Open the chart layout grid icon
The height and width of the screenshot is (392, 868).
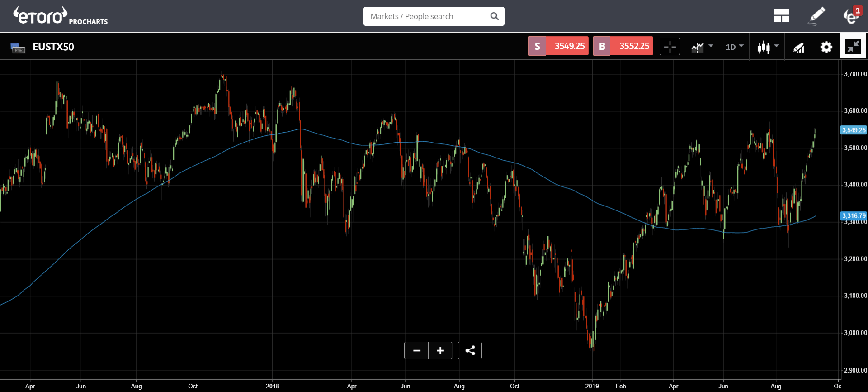pyautogui.click(x=781, y=16)
